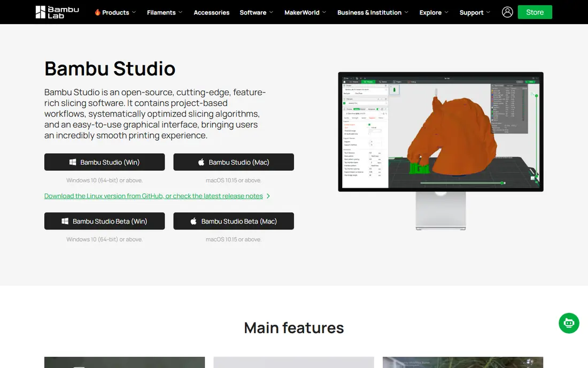Download Bambu Studio (Mac)
Screen dimensions: 588x368
pos(234,162)
